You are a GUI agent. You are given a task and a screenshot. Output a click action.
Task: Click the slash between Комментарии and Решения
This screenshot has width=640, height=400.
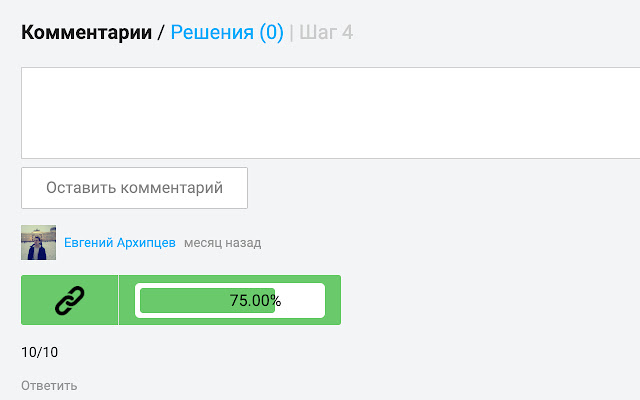point(160,33)
